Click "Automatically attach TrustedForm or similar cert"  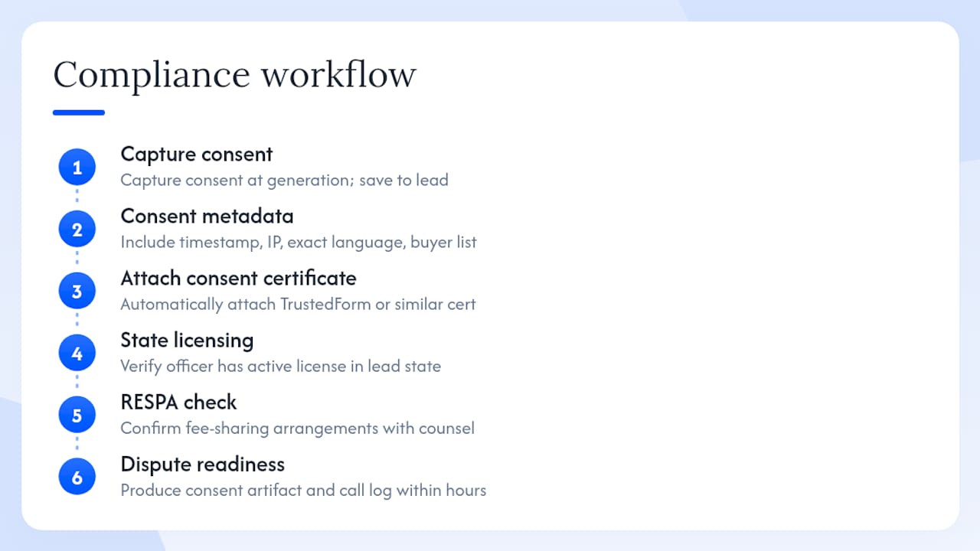[299, 305]
